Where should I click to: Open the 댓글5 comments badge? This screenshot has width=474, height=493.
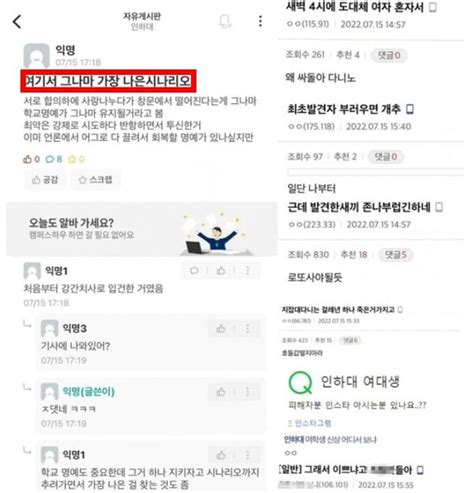point(396,255)
